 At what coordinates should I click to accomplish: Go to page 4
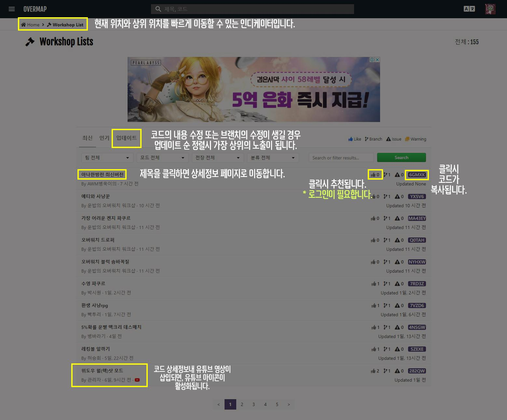pos(265,404)
